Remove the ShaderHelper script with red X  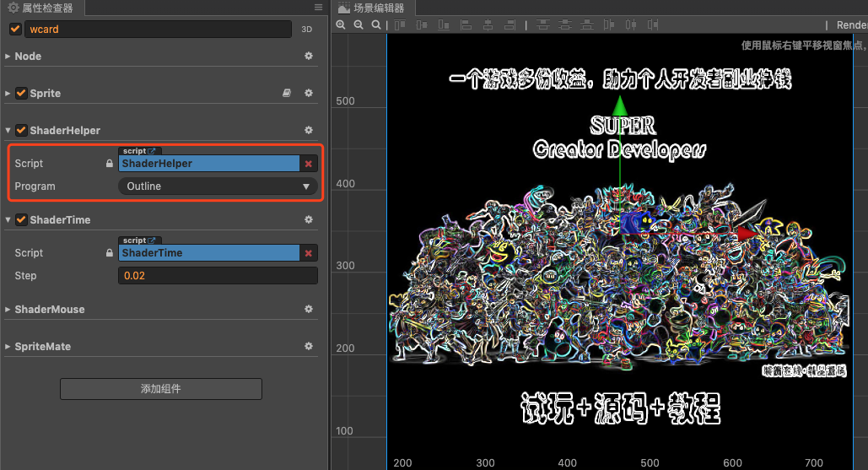coord(309,164)
